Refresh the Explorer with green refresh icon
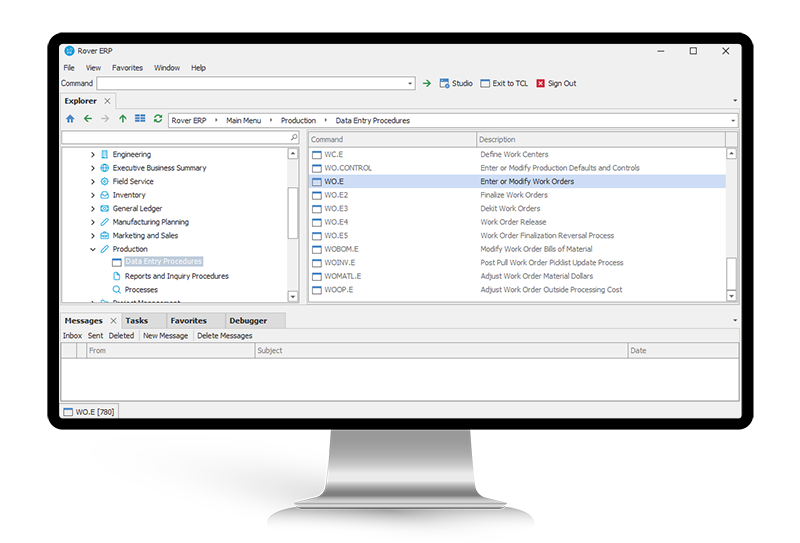The width and height of the screenshot is (800, 543). pos(158,118)
